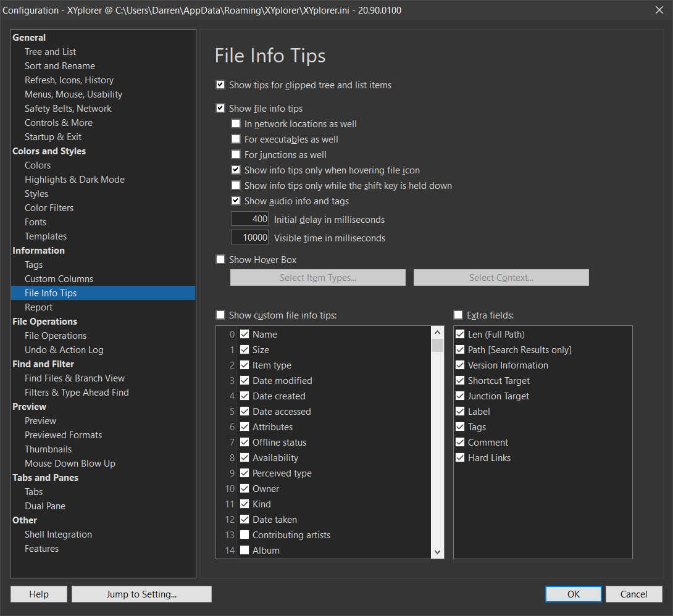Cancel the configuration dialog

click(x=634, y=594)
